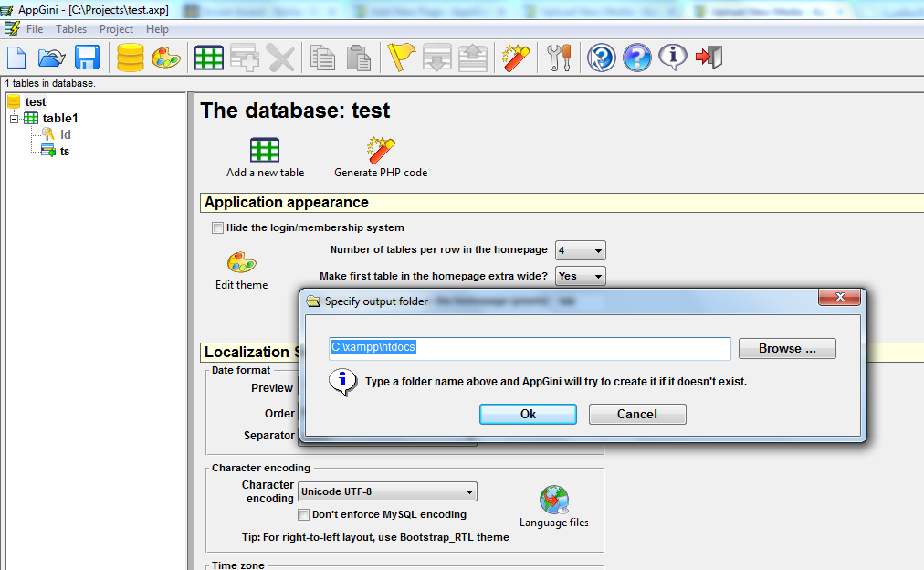Save project with floppy disk icon
Image resolution: width=924 pixels, height=570 pixels.
coord(88,58)
